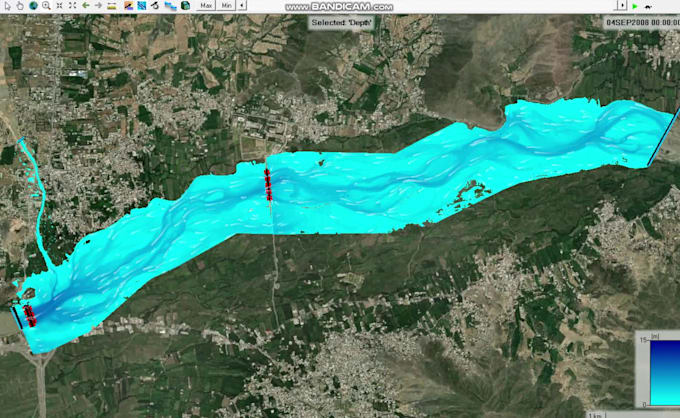Open the green 3D view cube icon
The height and width of the screenshot is (418, 680).
click(x=185, y=5)
